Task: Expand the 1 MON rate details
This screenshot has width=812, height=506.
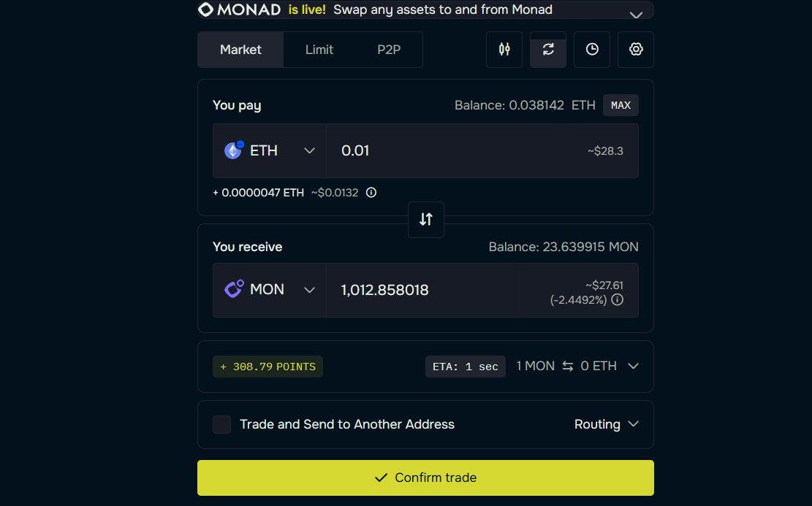Action: click(x=633, y=366)
